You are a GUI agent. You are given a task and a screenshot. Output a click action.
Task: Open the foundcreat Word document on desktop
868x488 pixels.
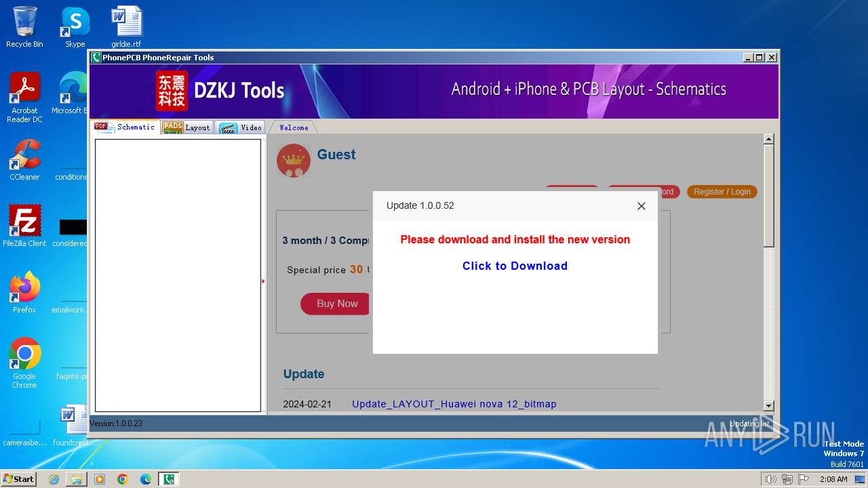click(75, 426)
